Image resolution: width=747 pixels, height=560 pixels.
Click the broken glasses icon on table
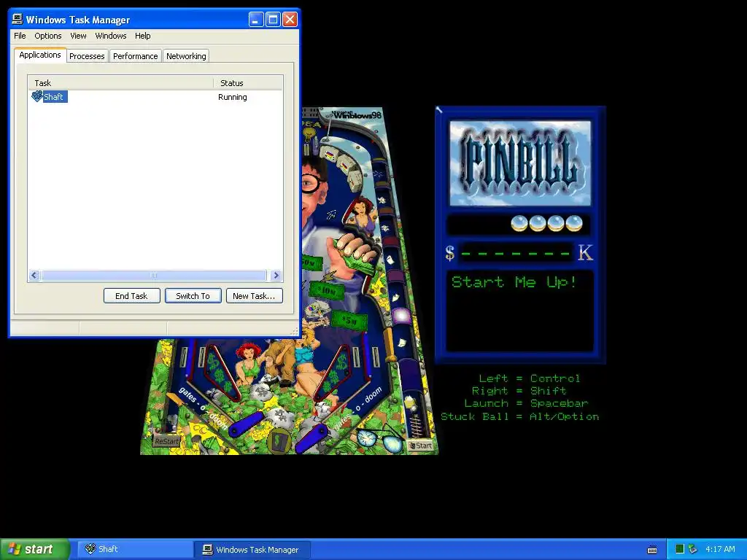click(379, 440)
